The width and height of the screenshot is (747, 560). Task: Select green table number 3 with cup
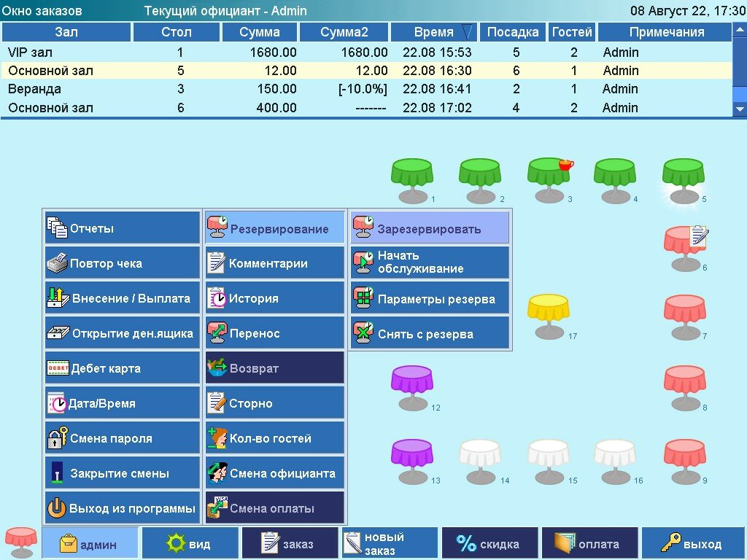(x=550, y=180)
